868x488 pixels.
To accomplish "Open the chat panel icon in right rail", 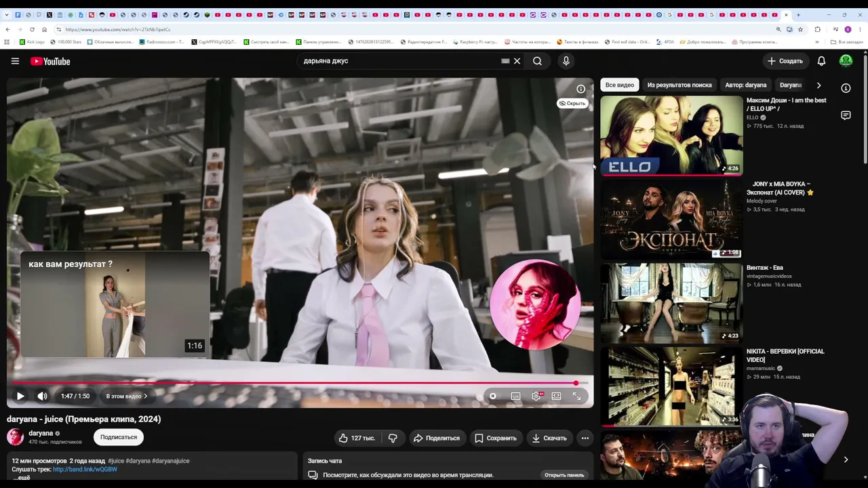I will (846, 116).
